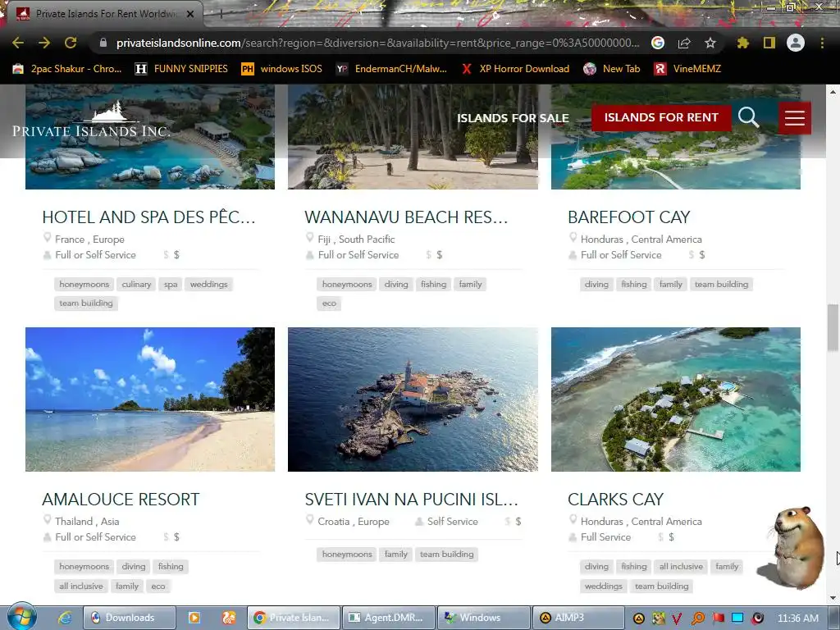840x630 pixels.
Task: Open Wananavu Beach Res... listing title
Action: (x=406, y=217)
